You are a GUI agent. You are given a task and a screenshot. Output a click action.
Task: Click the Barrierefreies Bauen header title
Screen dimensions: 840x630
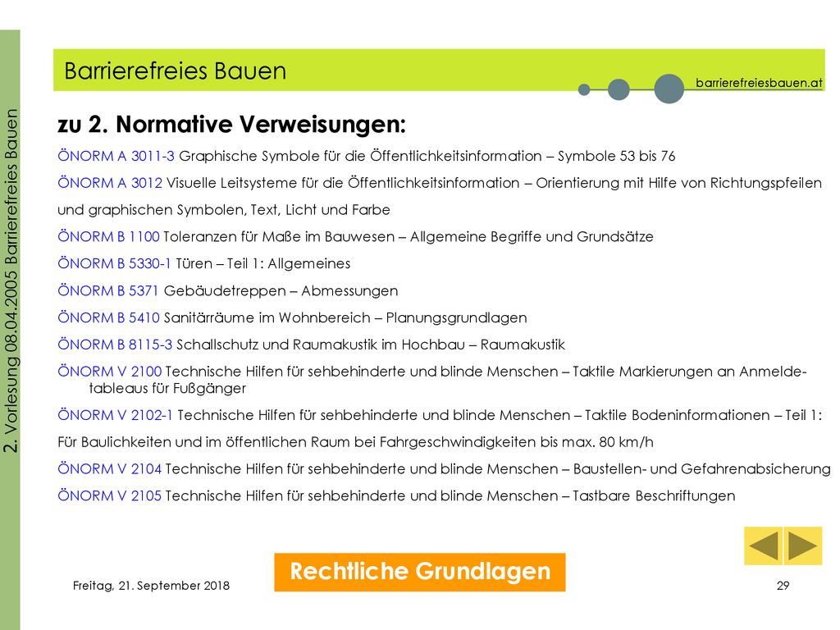[176, 71]
